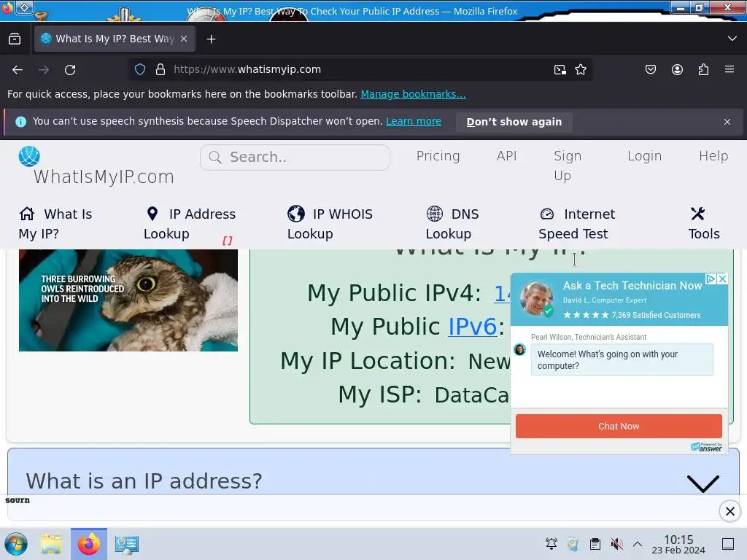Click Login in site header

tap(644, 156)
